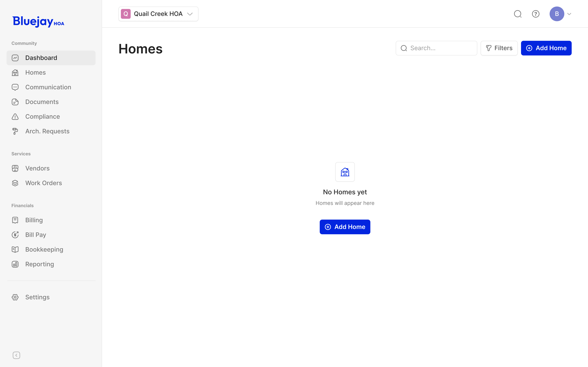The height and width of the screenshot is (367, 588).
Task: Click the Bluejay HOA logo
Action: pos(38,22)
